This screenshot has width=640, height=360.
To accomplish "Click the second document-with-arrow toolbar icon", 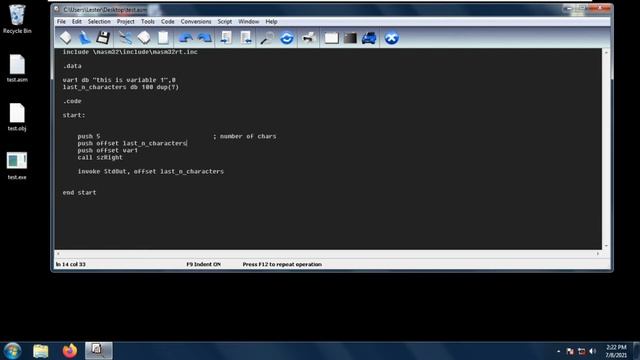I will point(245,38).
